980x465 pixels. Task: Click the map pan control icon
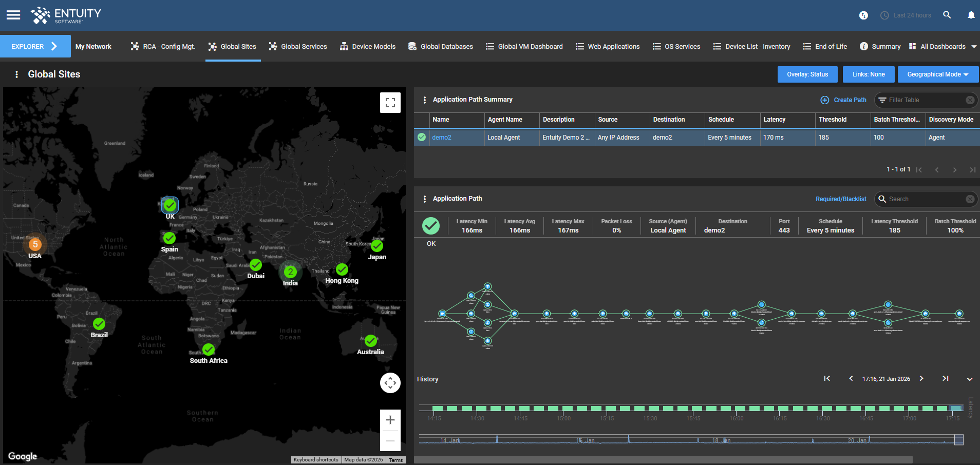click(x=390, y=383)
